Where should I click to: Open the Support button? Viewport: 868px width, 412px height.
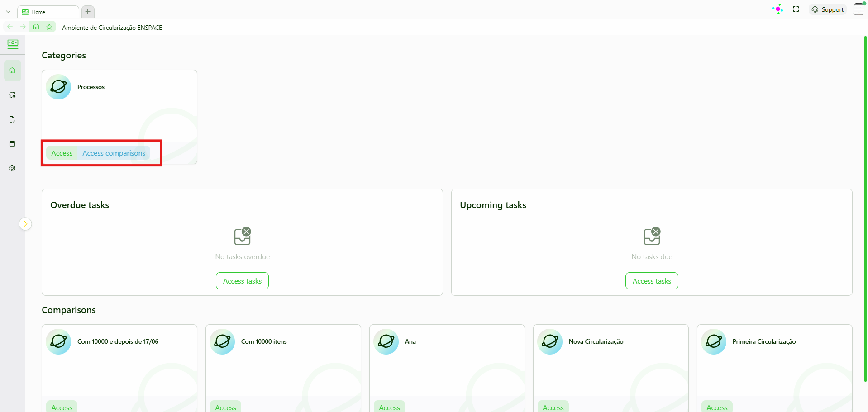(828, 9)
